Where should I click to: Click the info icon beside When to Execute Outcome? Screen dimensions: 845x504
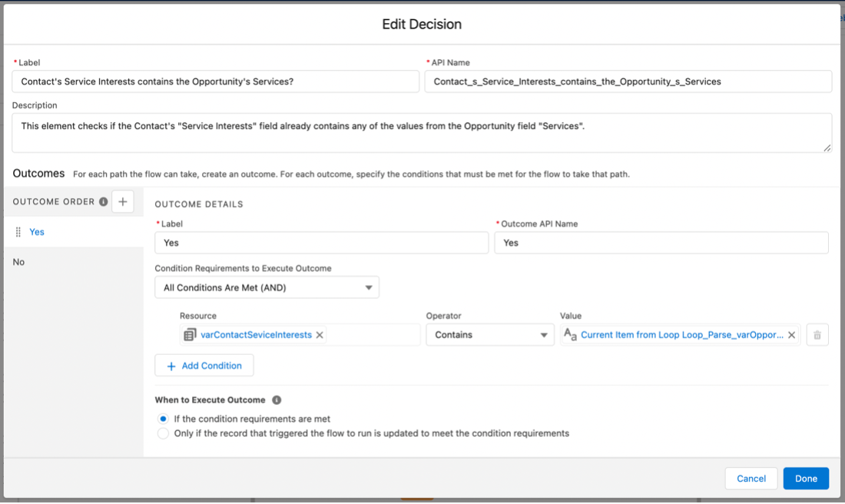coord(277,400)
